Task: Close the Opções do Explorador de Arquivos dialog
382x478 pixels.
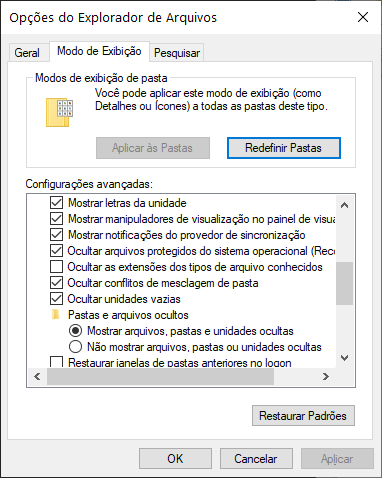Action: (x=363, y=17)
